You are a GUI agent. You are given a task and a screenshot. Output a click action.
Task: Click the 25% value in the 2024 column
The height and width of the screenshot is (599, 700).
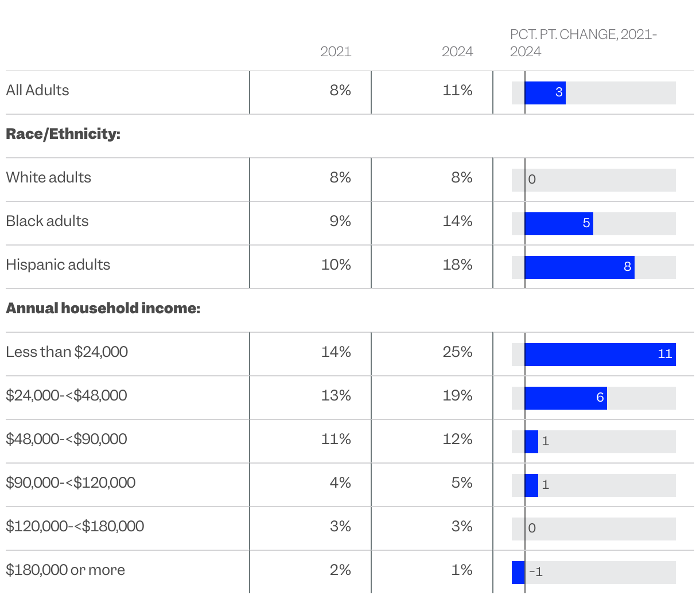[x=457, y=352]
